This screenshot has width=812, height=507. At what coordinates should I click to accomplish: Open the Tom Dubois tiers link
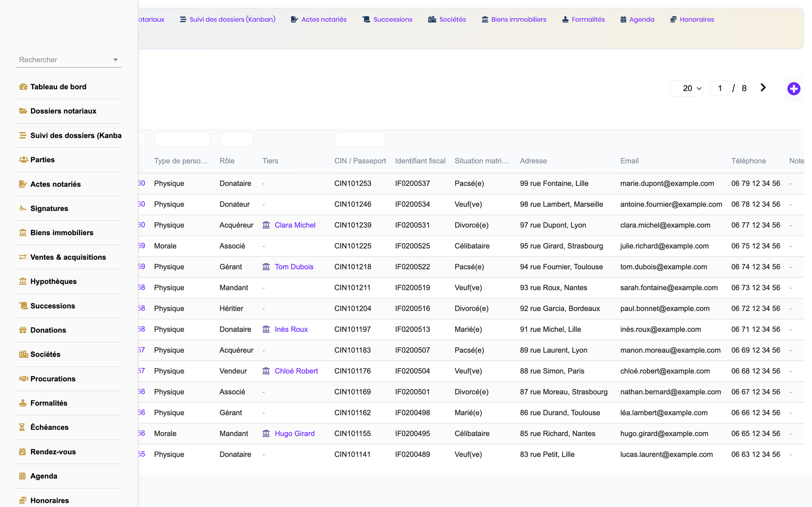[294, 267]
